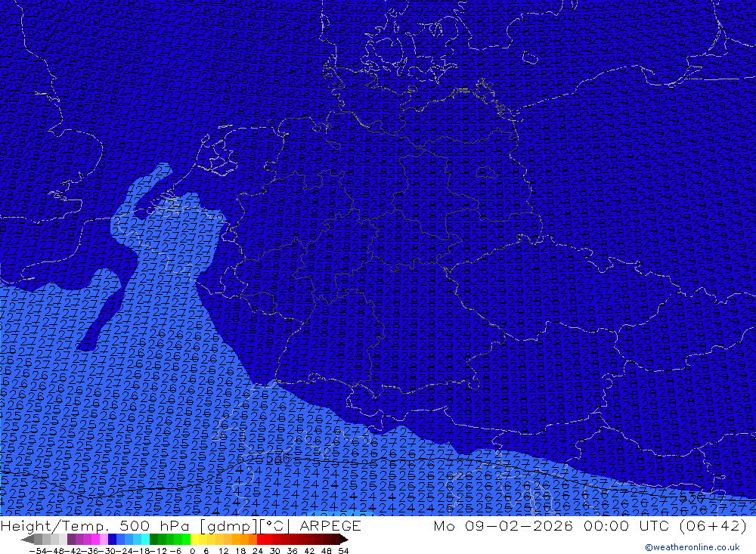Pick the bright magenta legend swatch
The height and width of the screenshot is (554, 756).
click(95, 540)
